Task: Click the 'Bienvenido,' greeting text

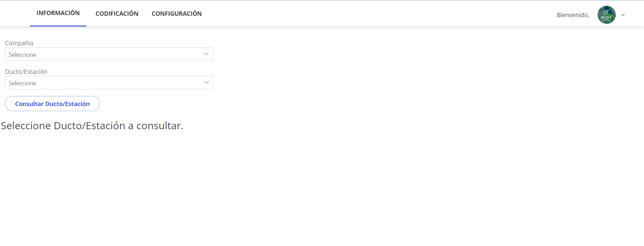Action: click(x=573, y=15)
